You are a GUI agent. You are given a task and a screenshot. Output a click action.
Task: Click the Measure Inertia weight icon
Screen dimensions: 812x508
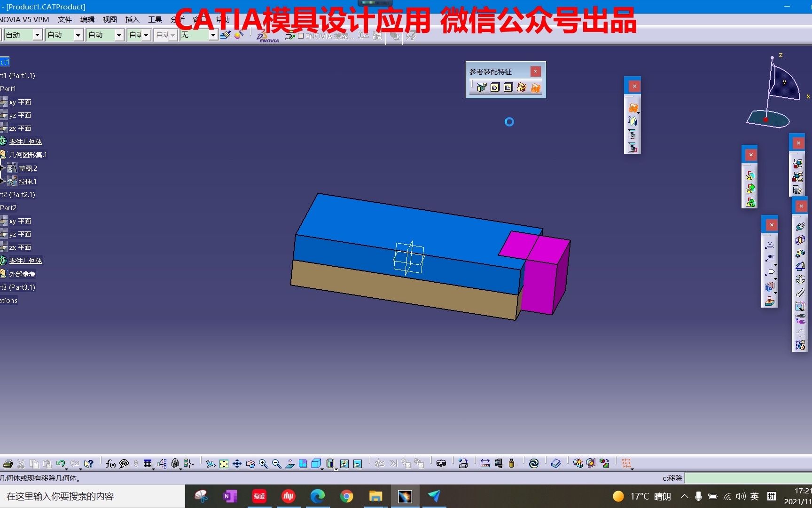pos(511,464)
